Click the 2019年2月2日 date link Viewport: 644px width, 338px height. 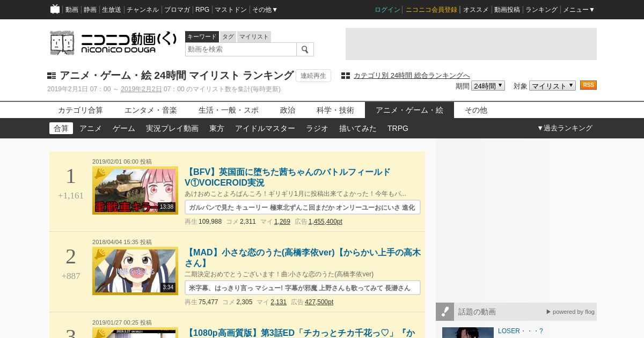[x=141, y=89]
